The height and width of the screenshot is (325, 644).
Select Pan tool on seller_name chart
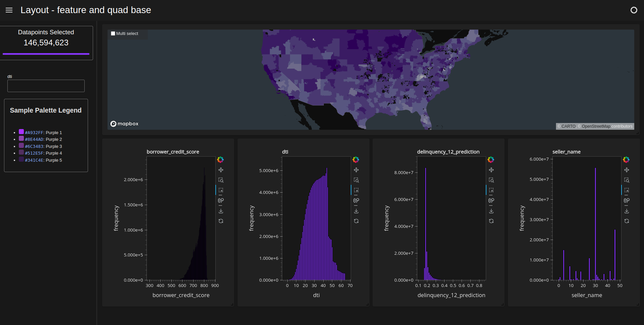[627, 170]
